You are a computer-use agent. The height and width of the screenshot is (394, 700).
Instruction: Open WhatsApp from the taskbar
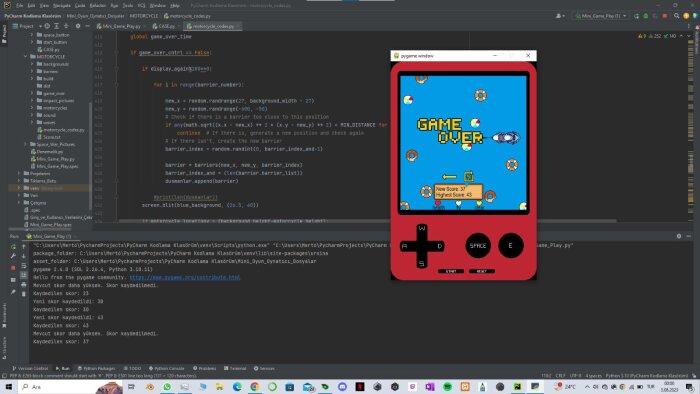click(167, 387)
